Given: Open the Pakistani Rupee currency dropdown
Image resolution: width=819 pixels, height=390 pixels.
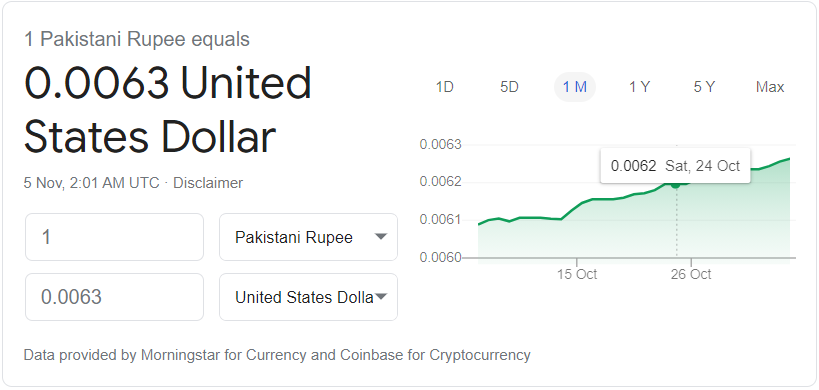Looking at the screenshot, I should pos(308,237).
